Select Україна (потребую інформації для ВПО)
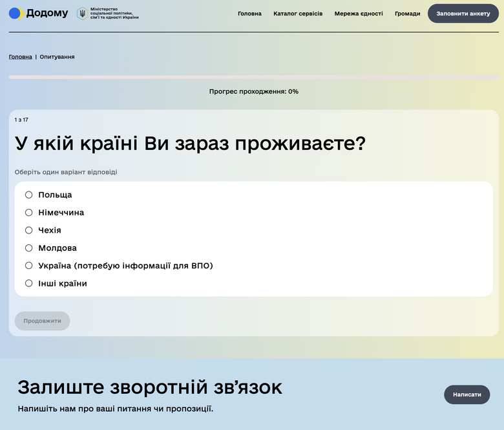Viewport: 504px width, 430px height. [x=29, y=266]
